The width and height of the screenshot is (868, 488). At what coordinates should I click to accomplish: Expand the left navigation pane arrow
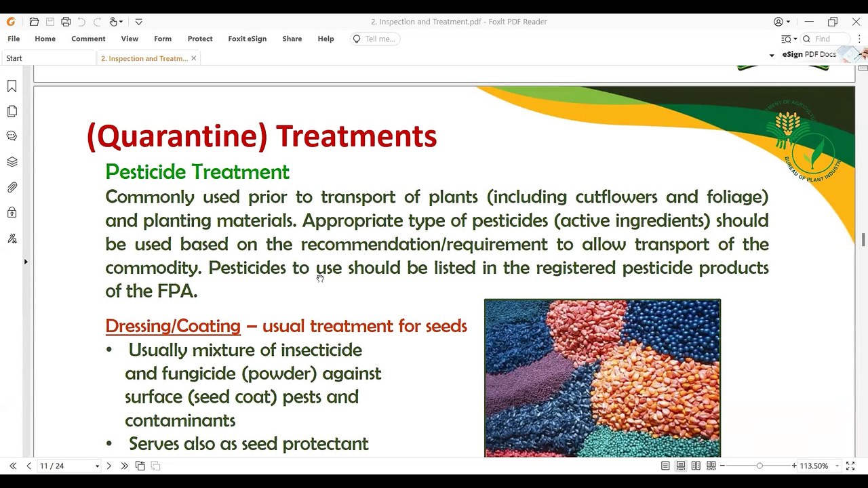[x=26, y=262]
